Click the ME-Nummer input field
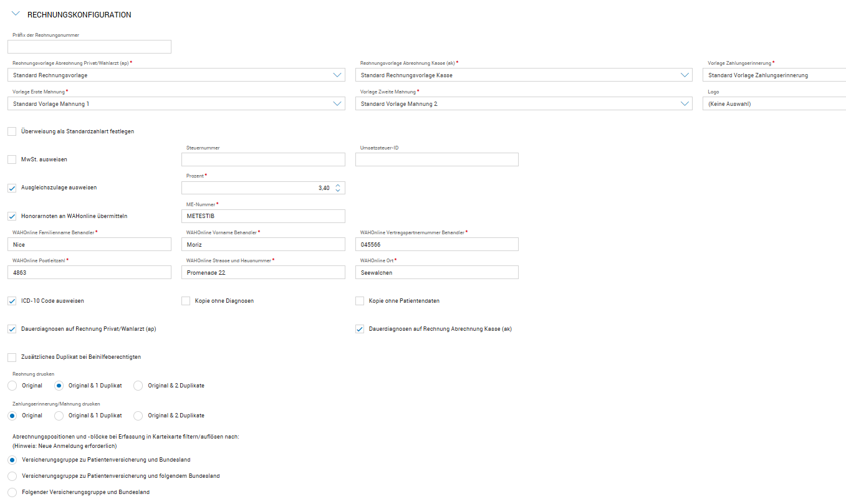 tap(263, 216)
